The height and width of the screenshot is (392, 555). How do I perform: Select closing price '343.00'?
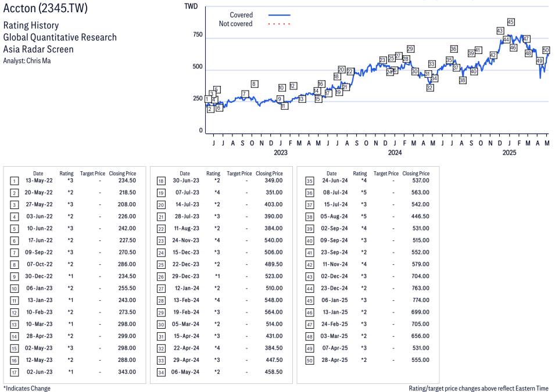[127, 372]
